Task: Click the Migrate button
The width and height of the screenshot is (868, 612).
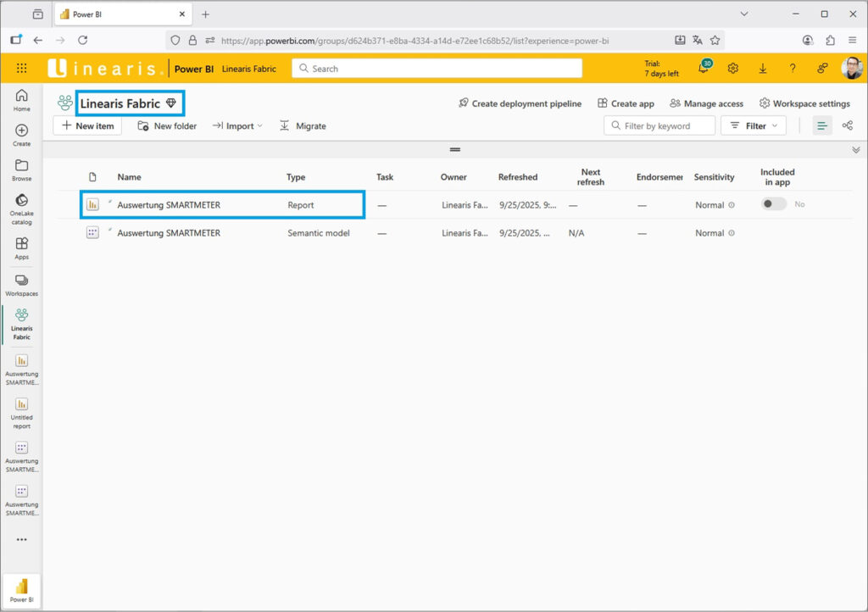Action: click(x=303, y=125)
